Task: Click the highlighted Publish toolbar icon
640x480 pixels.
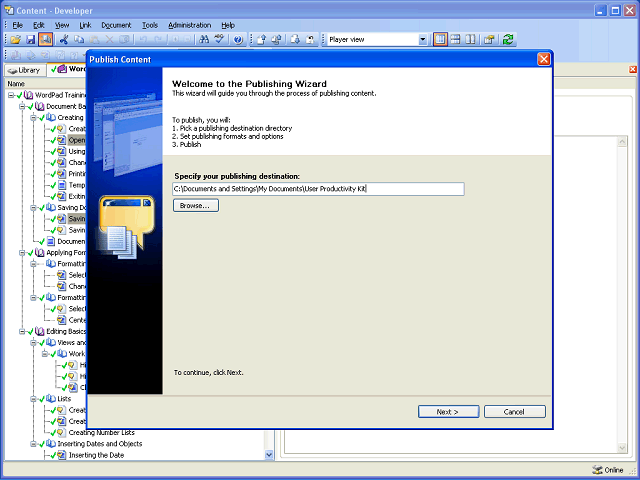Action: pos(45,40)
